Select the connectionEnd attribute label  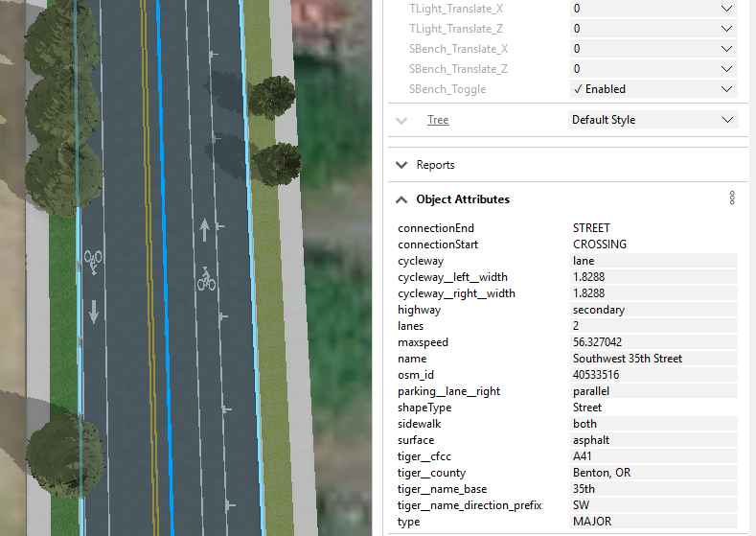(436, 228)
